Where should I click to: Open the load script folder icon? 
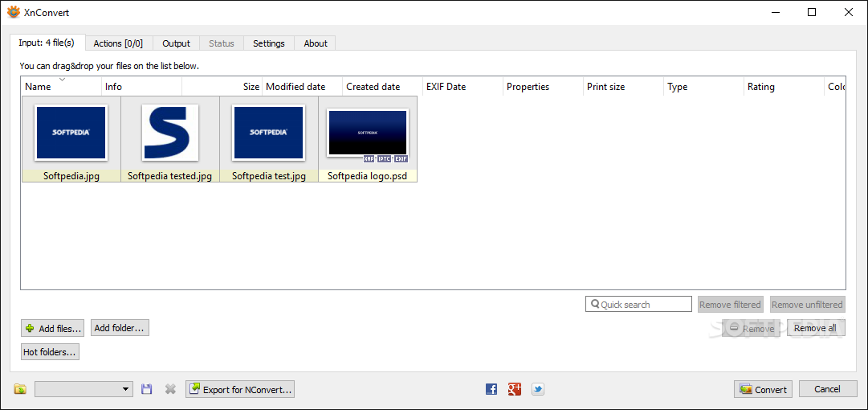click(x=20, y=389)
